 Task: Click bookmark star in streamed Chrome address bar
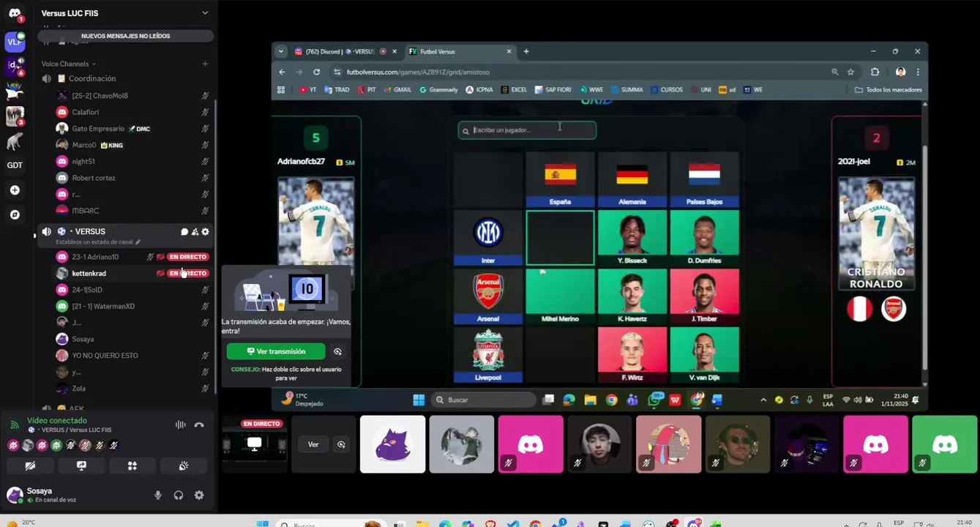click(850, 72)
